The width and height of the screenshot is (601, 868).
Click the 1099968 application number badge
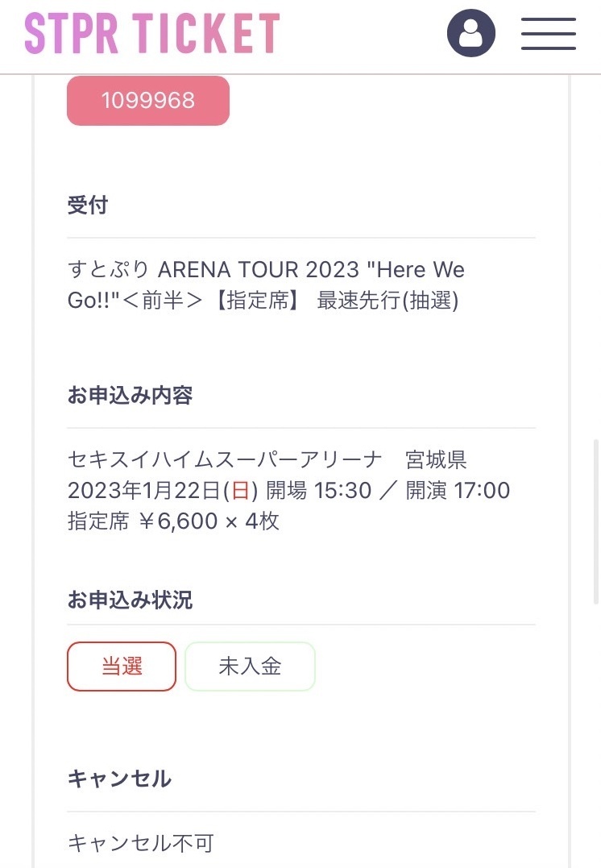pos(148,101)
